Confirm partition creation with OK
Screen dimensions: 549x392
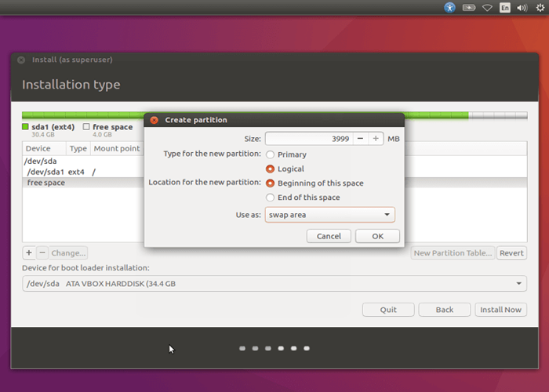point(377,236)
